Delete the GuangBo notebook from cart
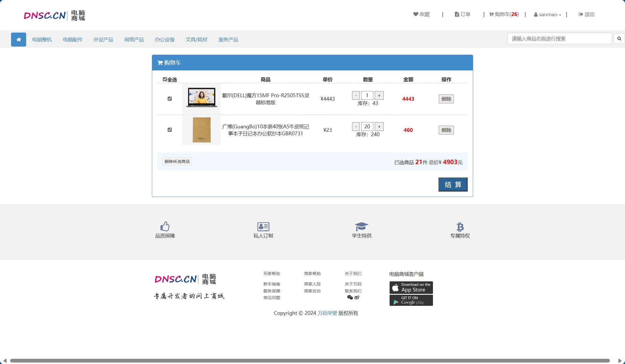 coord(446,130)
